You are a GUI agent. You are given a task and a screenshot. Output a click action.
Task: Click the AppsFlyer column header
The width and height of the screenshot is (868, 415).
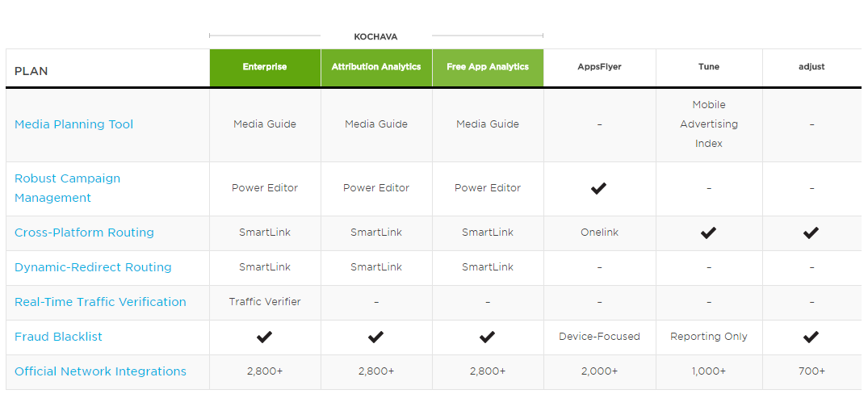coord(599,67)
